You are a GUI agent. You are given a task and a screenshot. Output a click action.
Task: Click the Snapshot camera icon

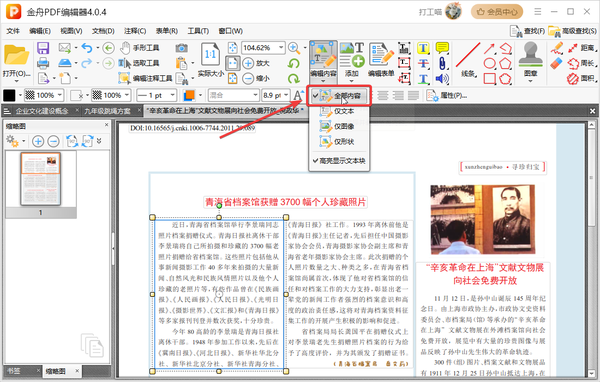(x=182, y=48)
